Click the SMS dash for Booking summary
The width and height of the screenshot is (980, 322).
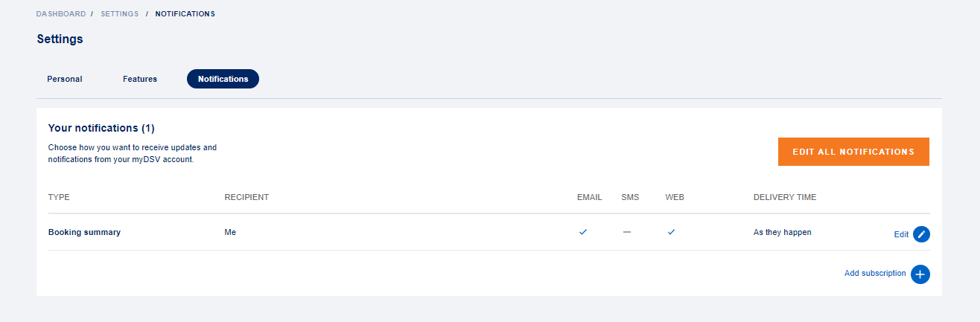(627, 232)
